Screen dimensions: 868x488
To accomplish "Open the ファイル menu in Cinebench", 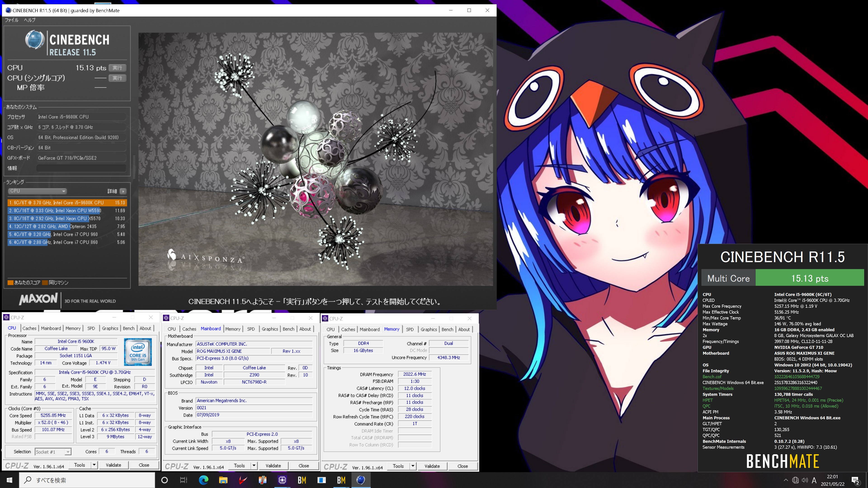I will (12, 20).
